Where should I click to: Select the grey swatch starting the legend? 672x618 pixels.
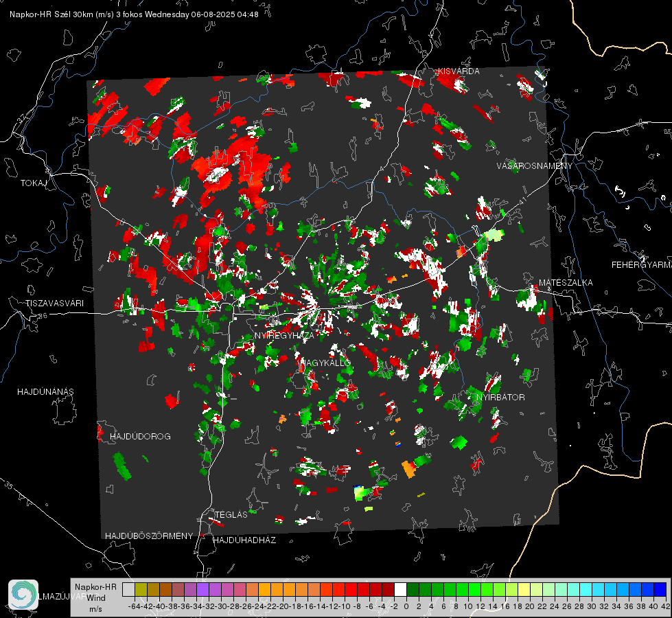click(128, 589)
